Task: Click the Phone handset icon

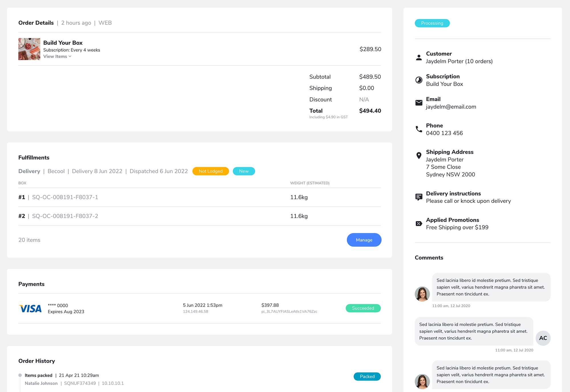Action: [x=419, y=129]
